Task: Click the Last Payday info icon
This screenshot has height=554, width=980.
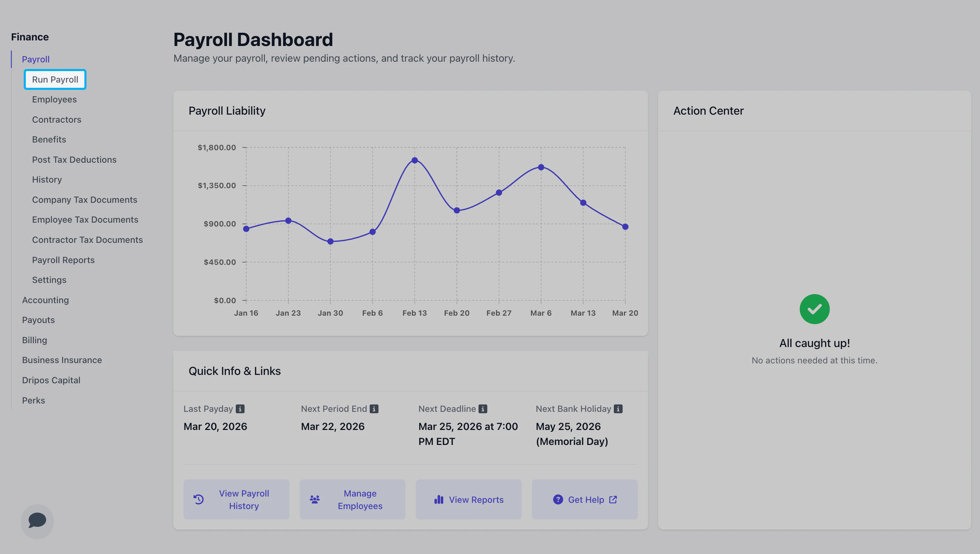Action: [x=240, y=409]
